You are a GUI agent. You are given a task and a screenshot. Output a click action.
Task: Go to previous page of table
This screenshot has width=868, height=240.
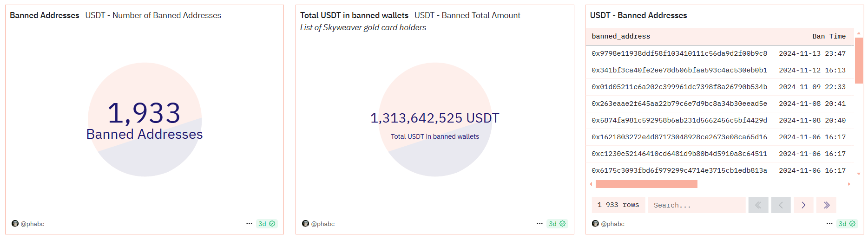pyautogui.click(x=781, y=205)
